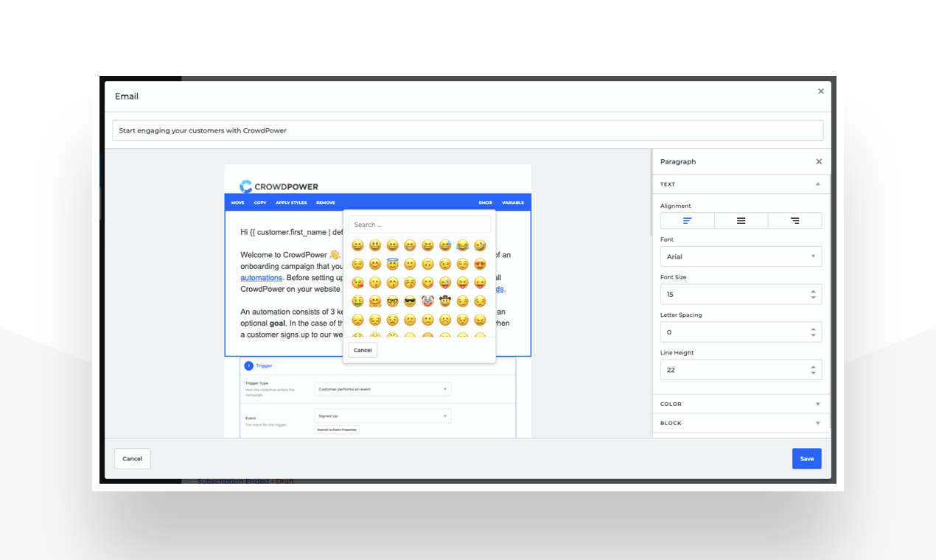Click the Line Height input field
Viewport: 936px width, 560px height.
coord(741,370)
